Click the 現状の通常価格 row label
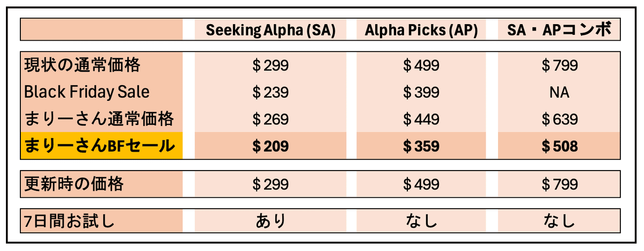Image resolution: width=644 pixels, height=251 pixels. click(x=82, y=65)
